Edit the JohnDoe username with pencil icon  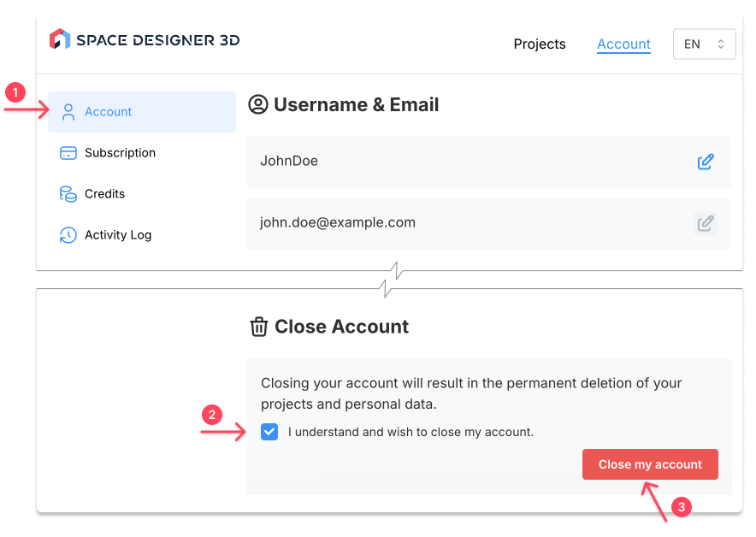(x=706, y=162)
